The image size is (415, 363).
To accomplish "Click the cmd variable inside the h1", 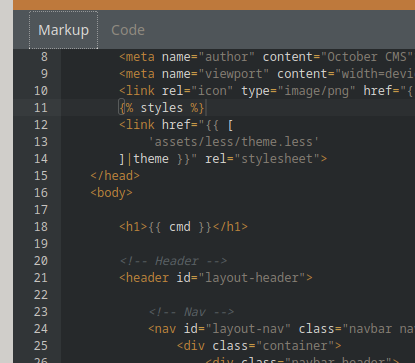I will tap(180, 227).
